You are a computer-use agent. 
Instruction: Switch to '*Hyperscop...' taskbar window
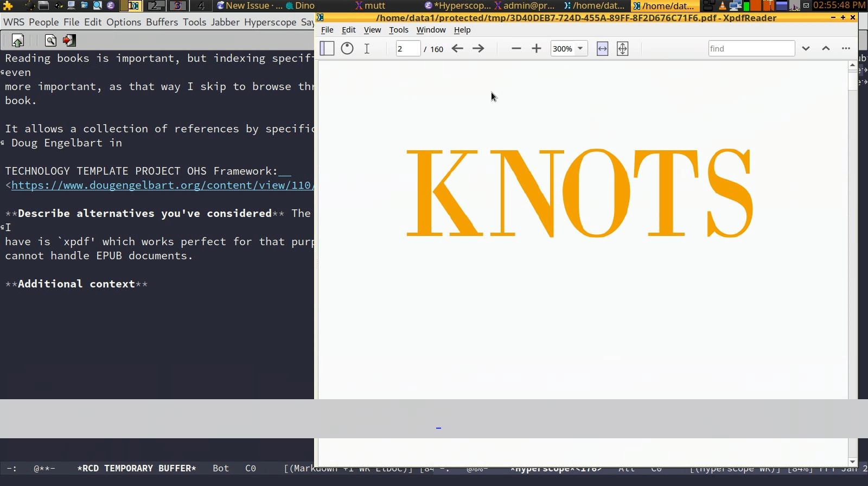pyautogui.click(x=457, y=6)
